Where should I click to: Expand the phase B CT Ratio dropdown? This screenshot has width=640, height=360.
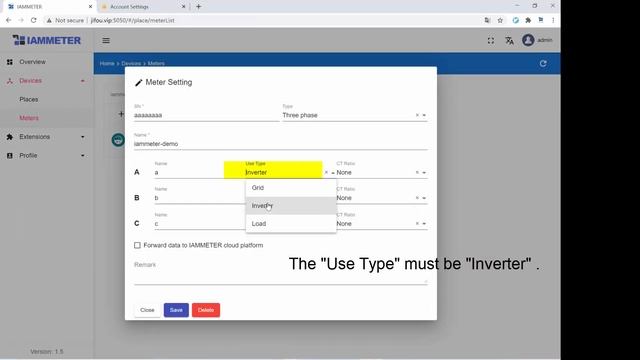(x=424, y=198)
